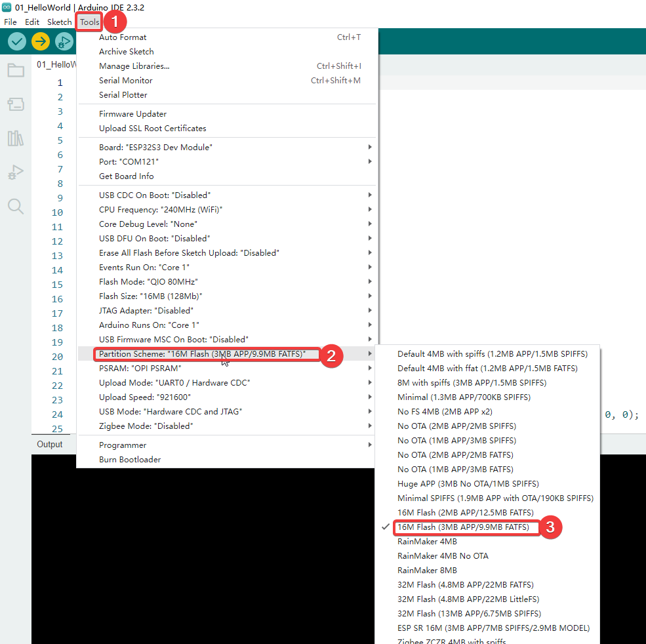Image resolution: width=646 pixels, height=644 pixels.
Task: Select No OTA (1MB APP/3MB SPIFFS)
Action: coord(487,440)
